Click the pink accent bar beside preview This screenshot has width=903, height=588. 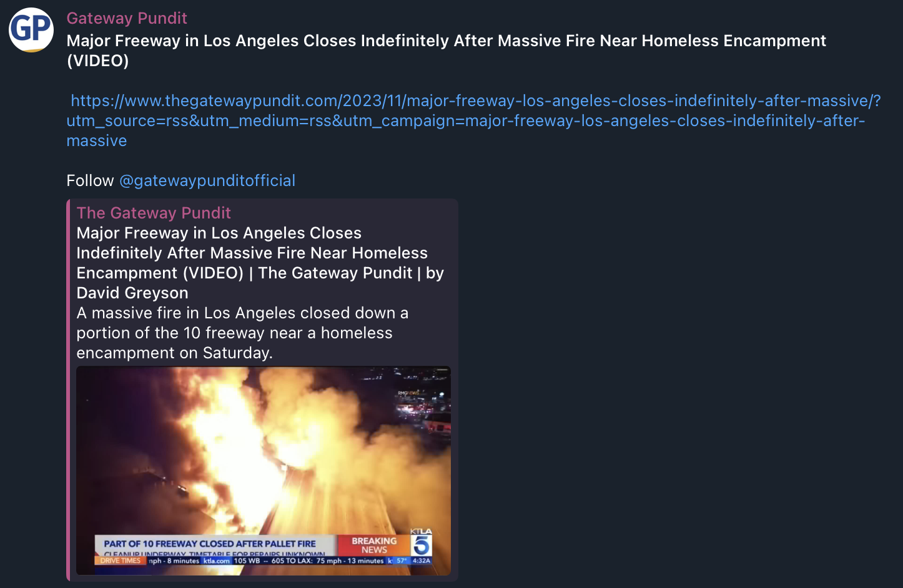pos(69,390)
